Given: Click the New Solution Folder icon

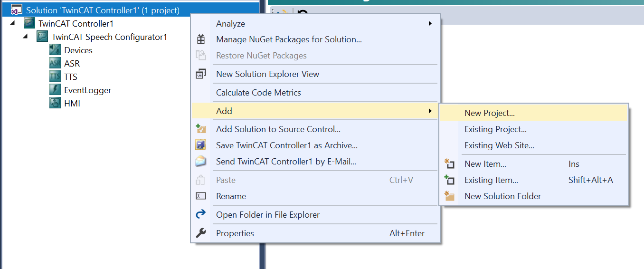Looking at the screenshot, I should point(449,196).
